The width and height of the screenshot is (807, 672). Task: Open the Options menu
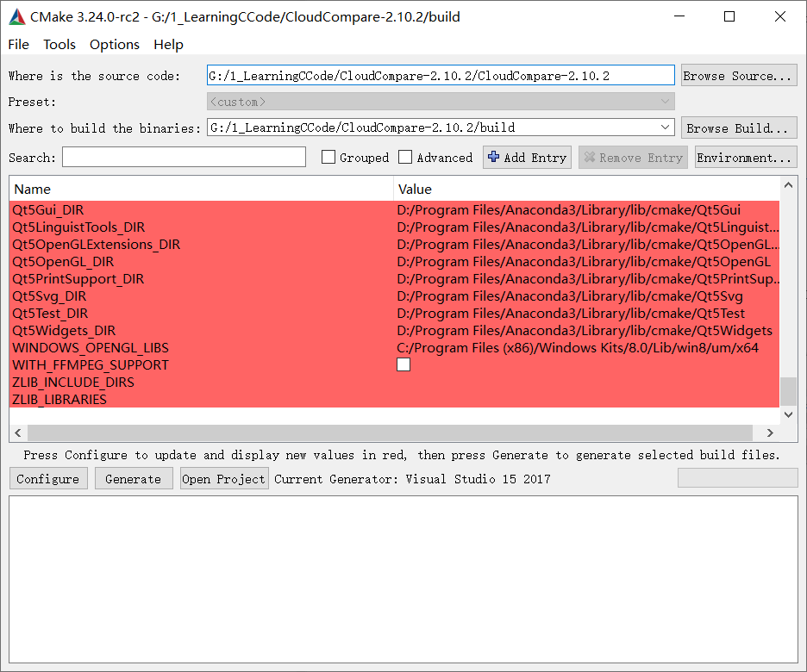pyautogui.click(x=115, y=45)
